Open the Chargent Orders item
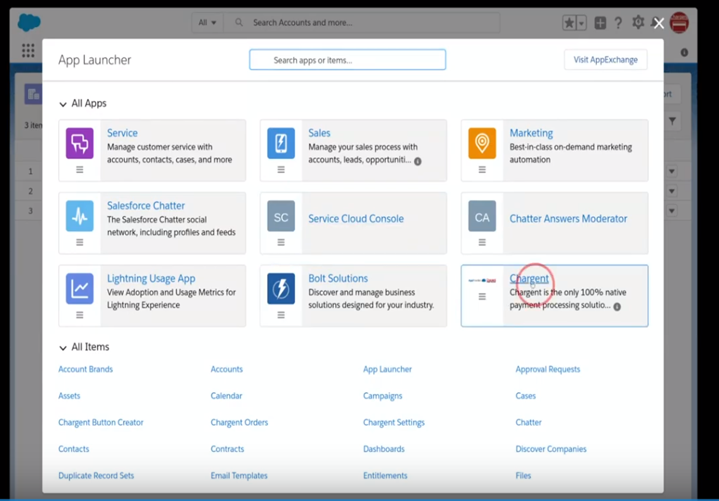The width and height of the screenshot is (719, 501). click(239, 423)
